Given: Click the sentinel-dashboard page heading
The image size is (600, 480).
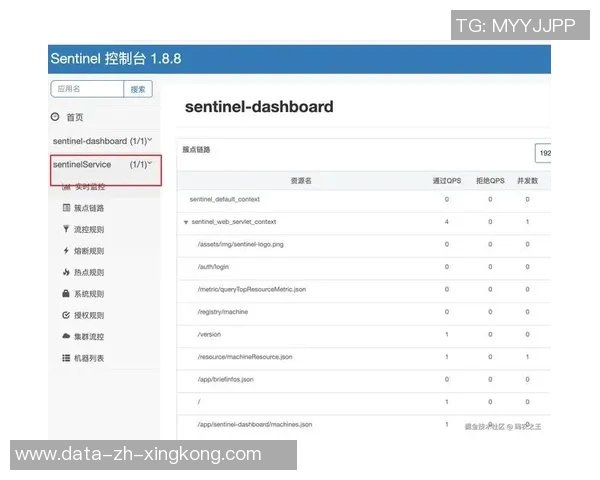Looking at the screenshot, I should point(259,107).
